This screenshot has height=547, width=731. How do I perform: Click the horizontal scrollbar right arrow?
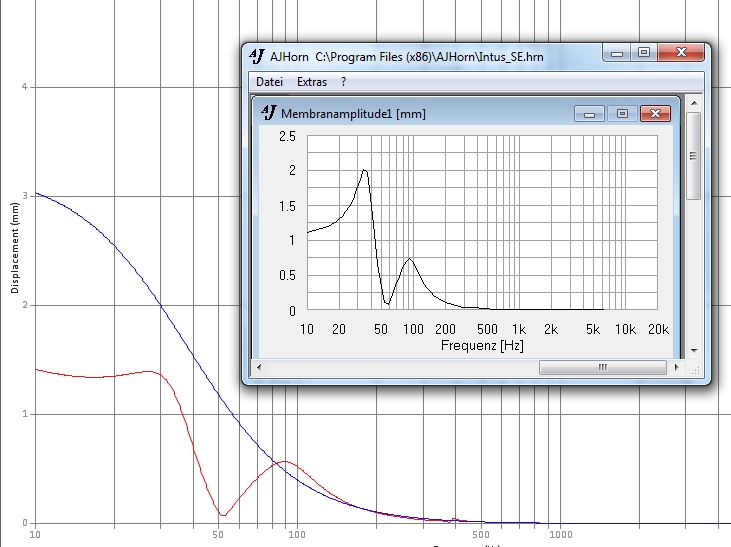(x=677, y=368)
